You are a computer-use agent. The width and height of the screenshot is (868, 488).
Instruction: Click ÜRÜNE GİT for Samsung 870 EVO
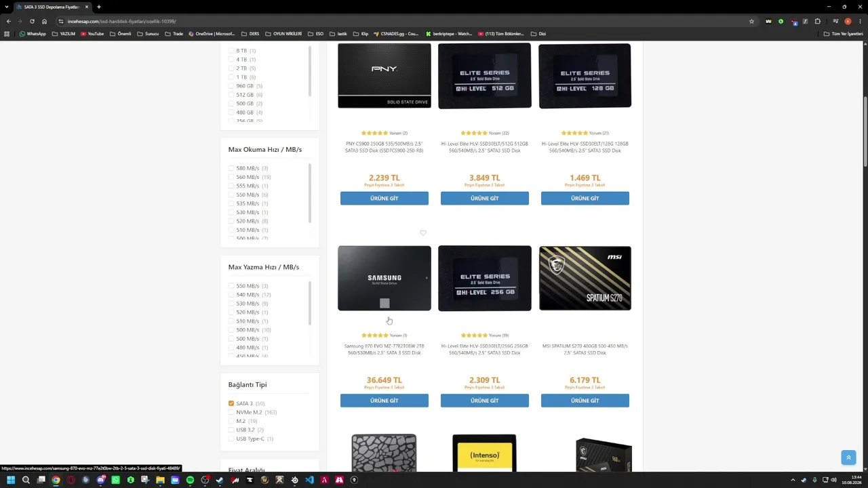[x=384, y=401]
